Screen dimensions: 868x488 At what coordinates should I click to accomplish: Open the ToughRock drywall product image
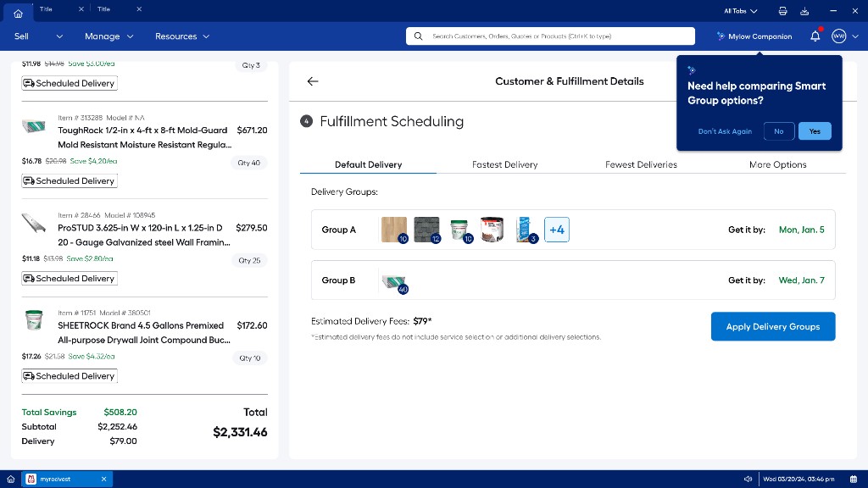pos(34,125)
